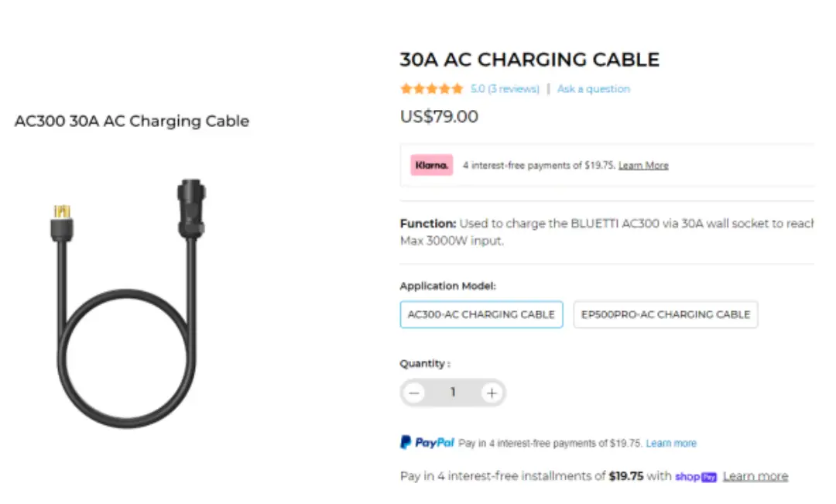The image size is (836, 504).
Task: Click the AC300 30A AC Charging Cable caption
Action: click(x=132, y=122)
